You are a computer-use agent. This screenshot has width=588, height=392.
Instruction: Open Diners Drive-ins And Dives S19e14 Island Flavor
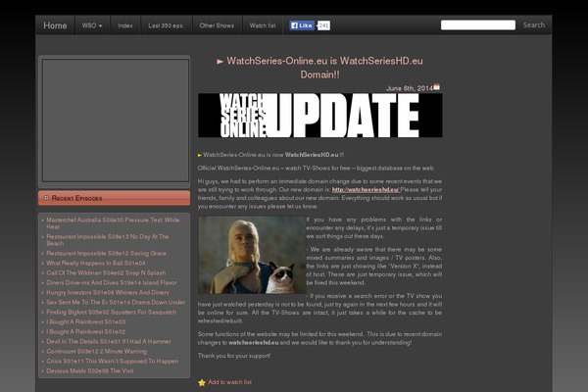112,283
